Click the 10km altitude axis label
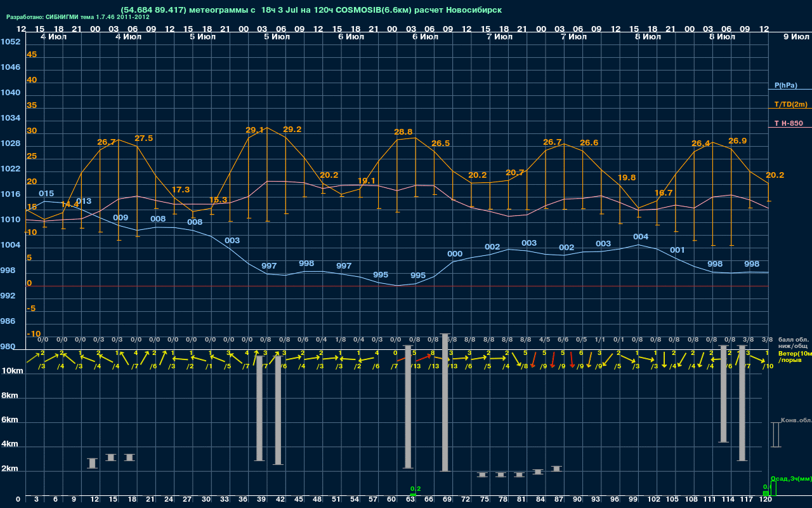 (x=12, y=370)
